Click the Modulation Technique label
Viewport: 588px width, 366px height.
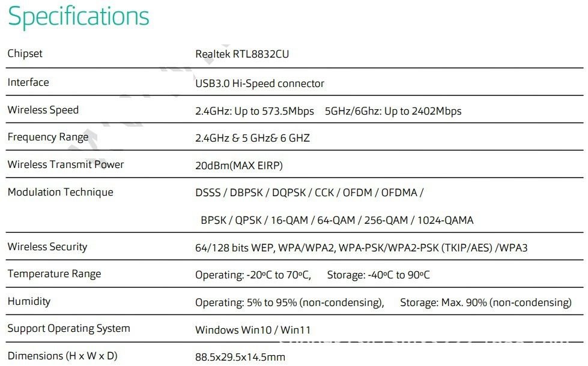tap(60, 192)
